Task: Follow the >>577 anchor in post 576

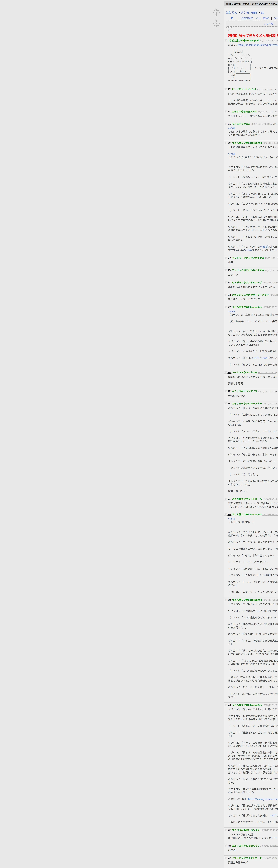Action: [273, 816]
